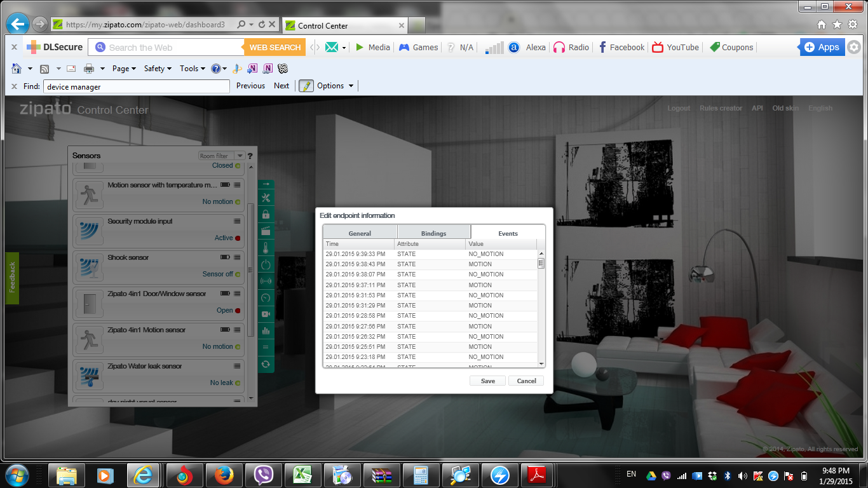This screenshot has width=868, height=488.
Task: Open the settings wrench icon in green sidebar
Action: point(266,198)
